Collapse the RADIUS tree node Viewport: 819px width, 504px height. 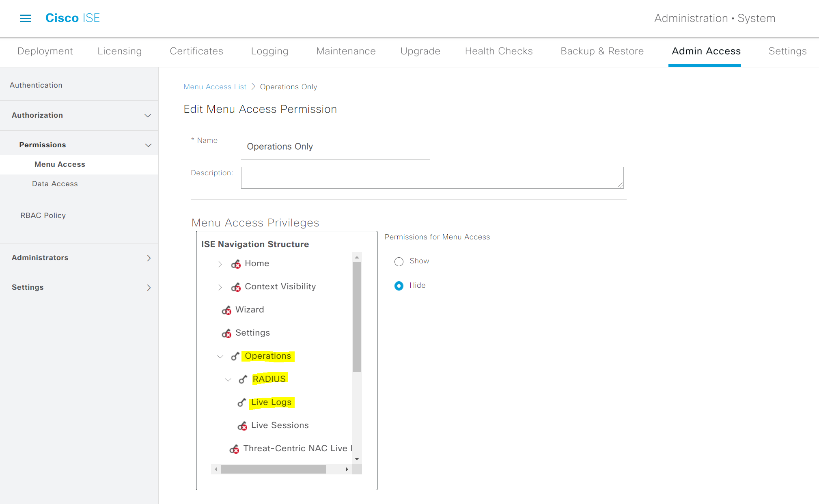point(228,380)
